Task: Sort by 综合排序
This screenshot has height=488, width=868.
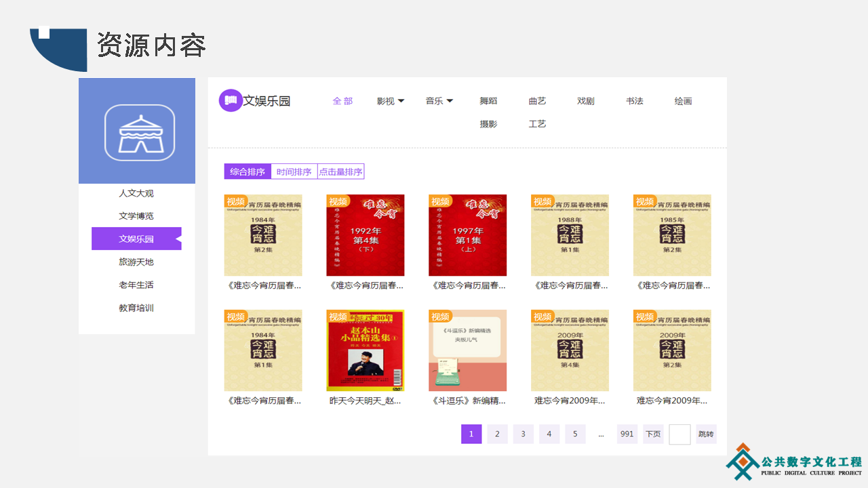Action: pos(248,171)
